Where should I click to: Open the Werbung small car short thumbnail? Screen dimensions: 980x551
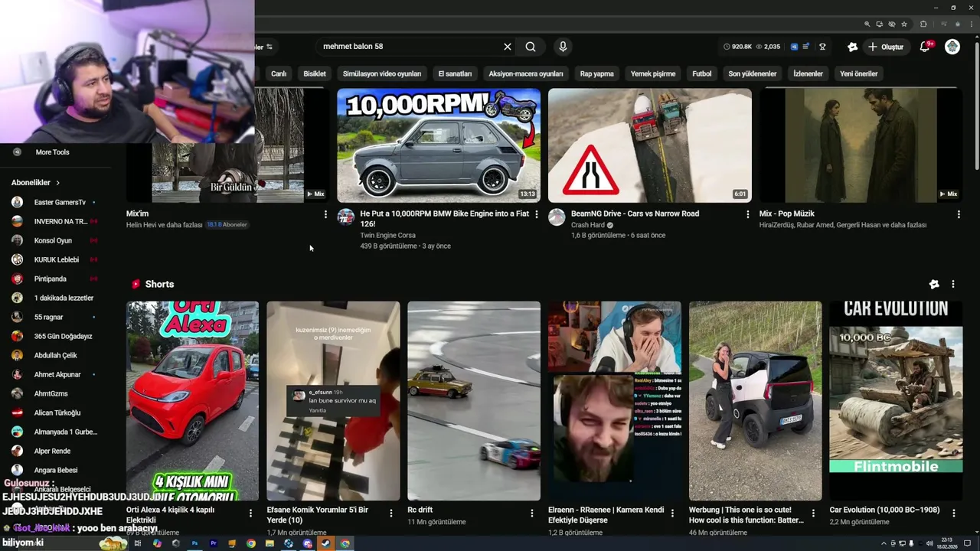tap(755, 401)
